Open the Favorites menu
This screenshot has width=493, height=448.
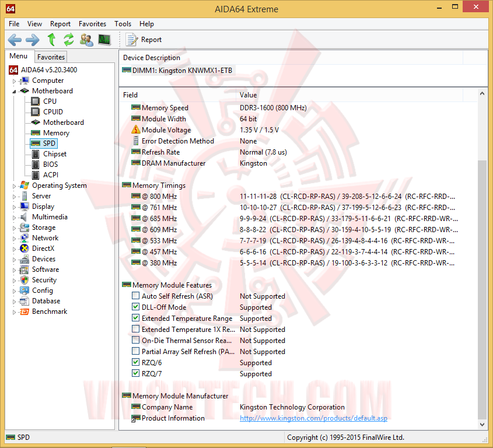tap(92, 24)
